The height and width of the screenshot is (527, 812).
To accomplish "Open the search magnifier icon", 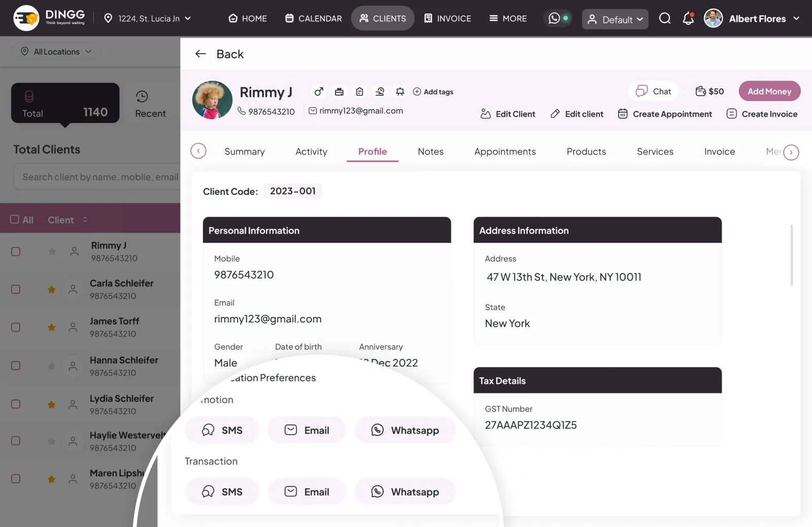I will click(x=665, y=19).
